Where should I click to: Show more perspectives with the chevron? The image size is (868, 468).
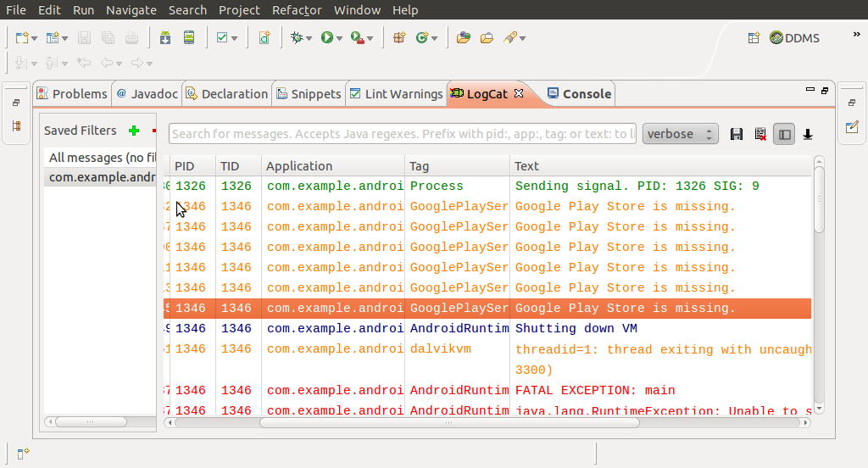tap(856, 35)
